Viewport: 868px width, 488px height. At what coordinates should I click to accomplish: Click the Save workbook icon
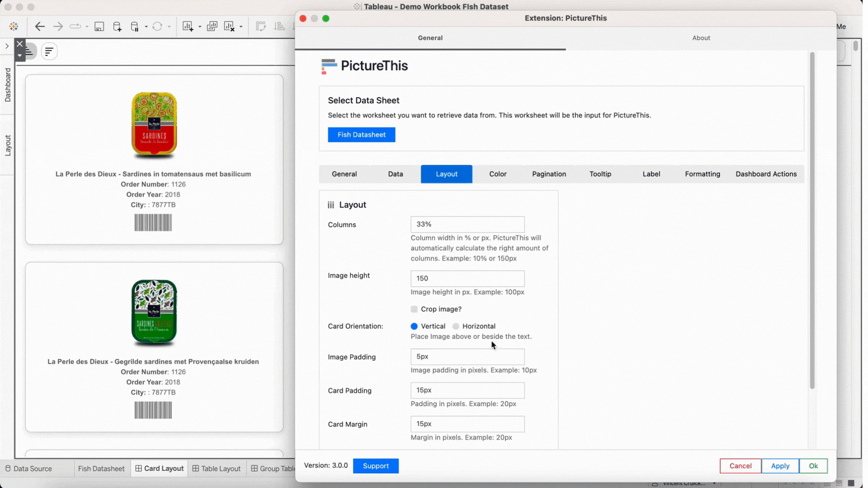pos(99,27)
